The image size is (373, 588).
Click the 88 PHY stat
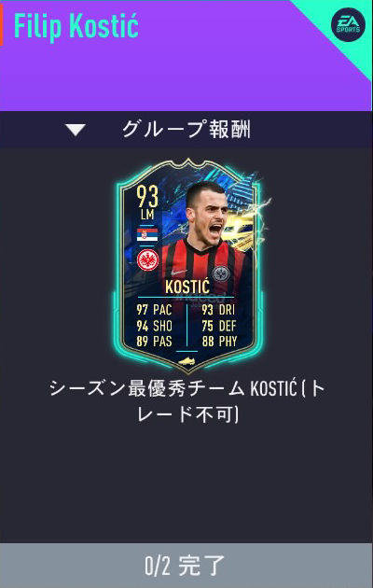[219, 342]
